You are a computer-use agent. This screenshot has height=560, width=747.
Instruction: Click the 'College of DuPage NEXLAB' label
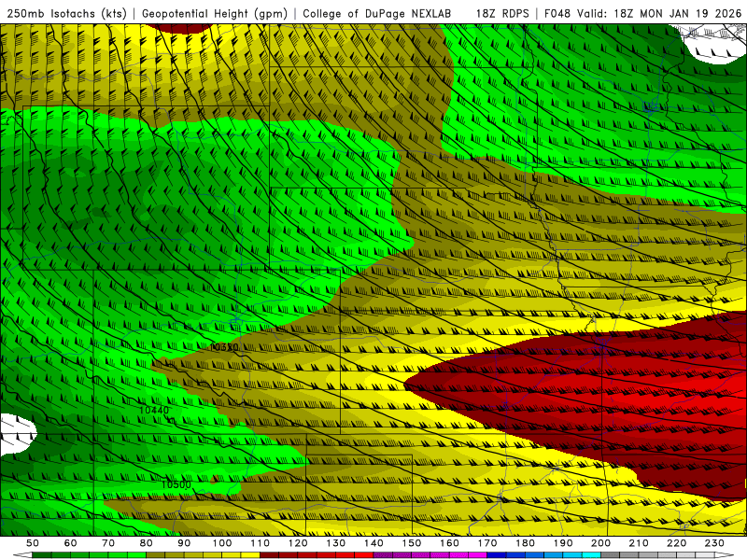click(x=377, y=14)
